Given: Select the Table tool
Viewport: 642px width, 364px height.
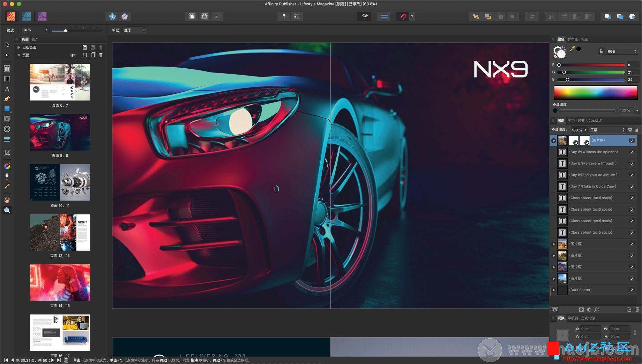Looking at the screenshot, I should click(x=7, y=79).
